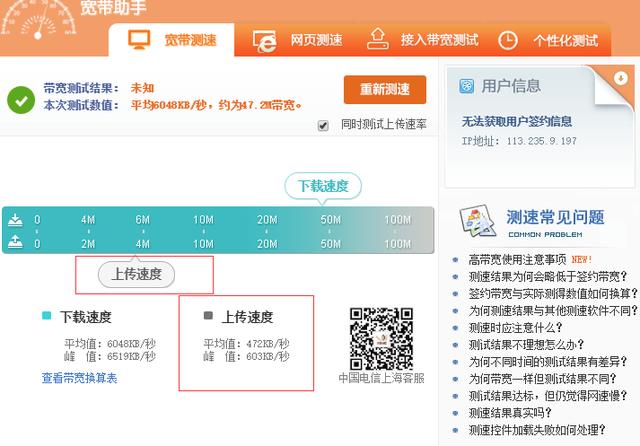Click the 测速常见问题 section icon
The height and width of the screenshot is (446, 640).
point(478,221)
